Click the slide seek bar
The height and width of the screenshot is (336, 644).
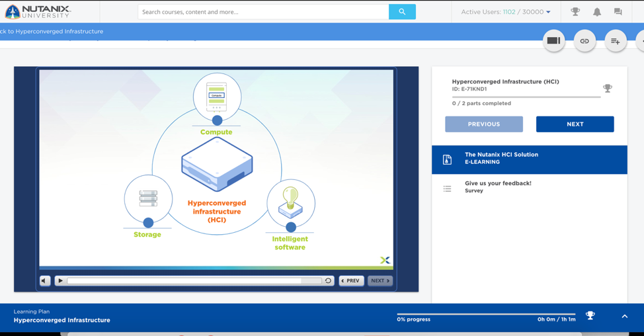pyautogui.click(x=194, y=280)
